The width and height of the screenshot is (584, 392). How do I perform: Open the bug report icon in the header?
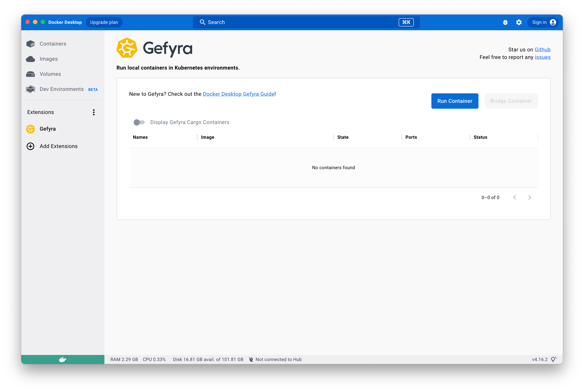(505, 22)
